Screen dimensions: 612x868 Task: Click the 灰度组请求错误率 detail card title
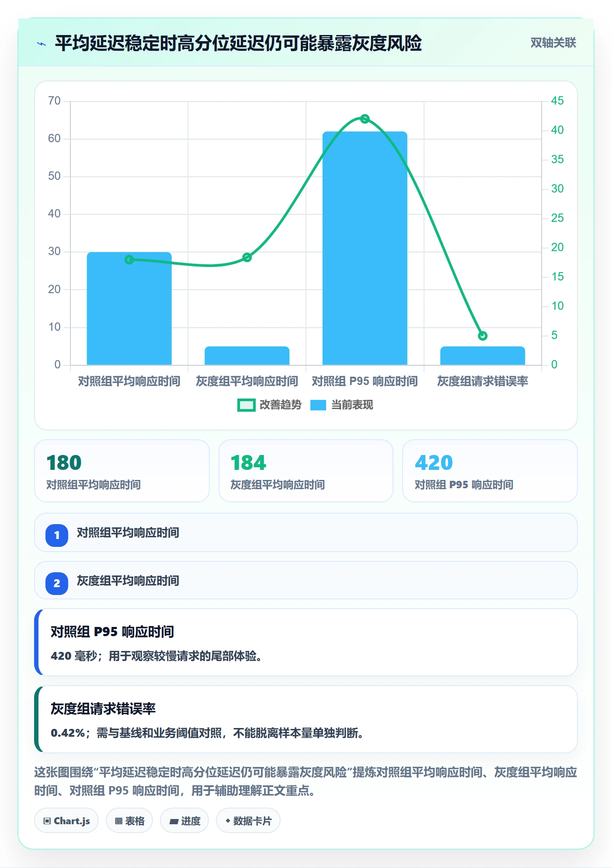coord(103,709)
